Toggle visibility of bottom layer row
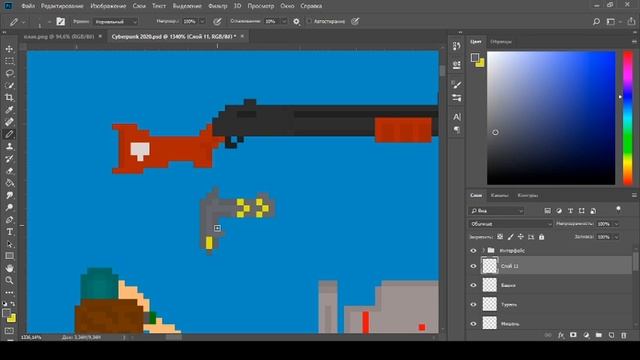Viewport: 640px width, 360px height. tap(473, 324)
